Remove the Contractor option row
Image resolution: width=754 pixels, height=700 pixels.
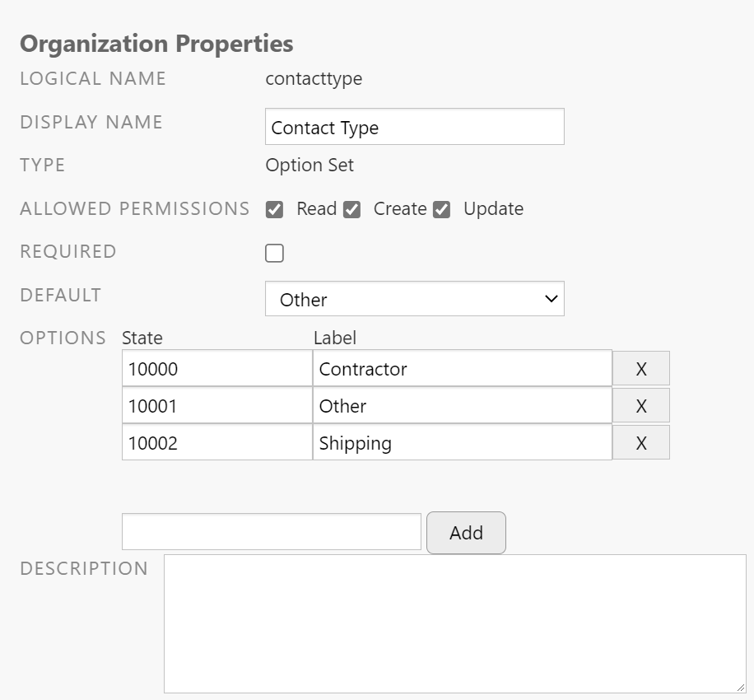641,368
